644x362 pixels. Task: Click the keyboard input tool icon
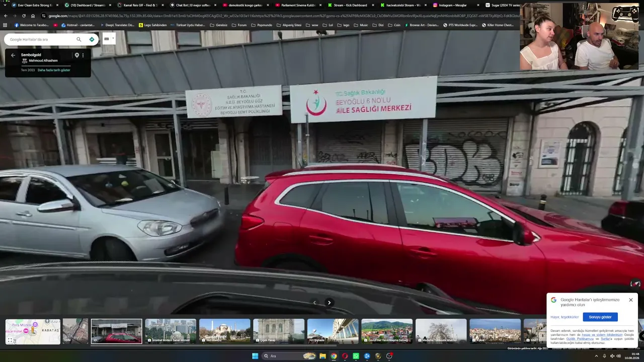tap(106, 39)
